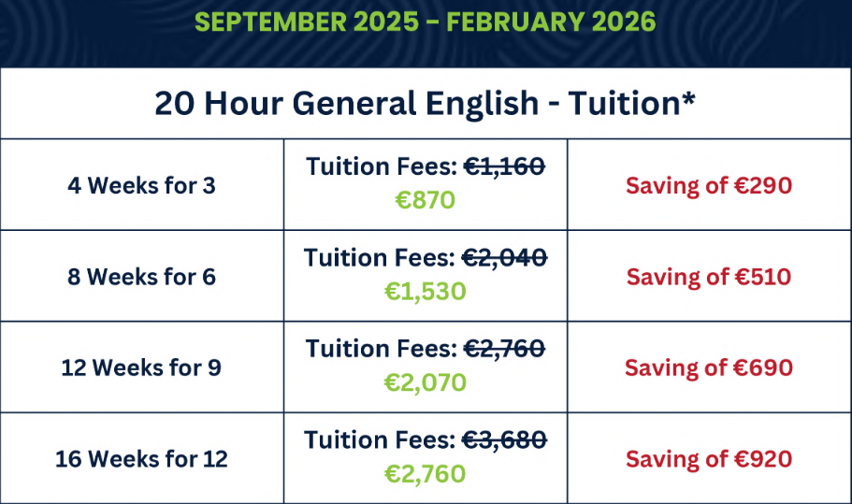852x504 pixels.
Task: Select the Saving of €690 label
Action: pos(709,367)
